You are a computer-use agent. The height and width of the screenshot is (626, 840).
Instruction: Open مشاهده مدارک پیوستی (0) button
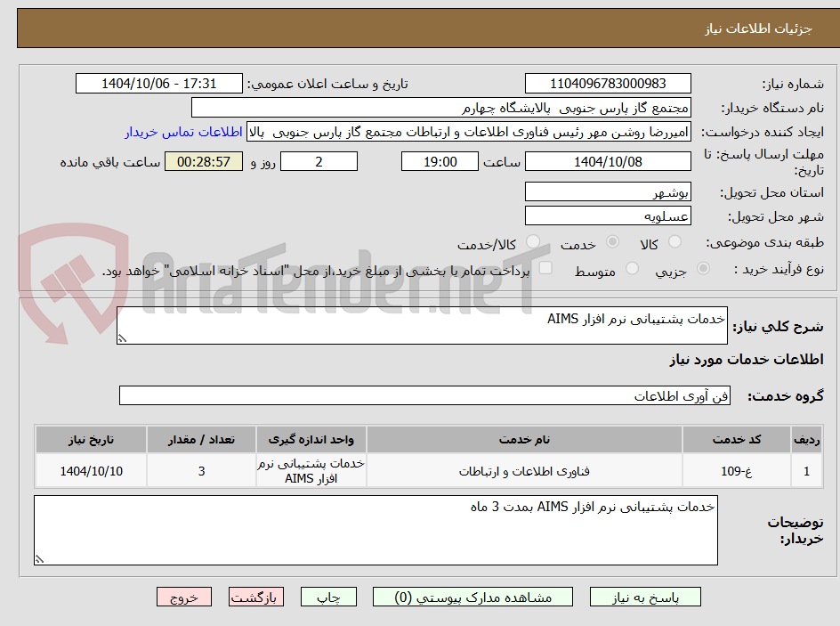472,597
